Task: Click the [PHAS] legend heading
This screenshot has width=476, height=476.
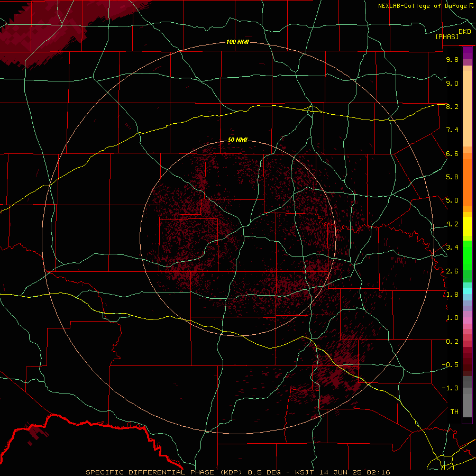Action: click(x=447, y=36)
